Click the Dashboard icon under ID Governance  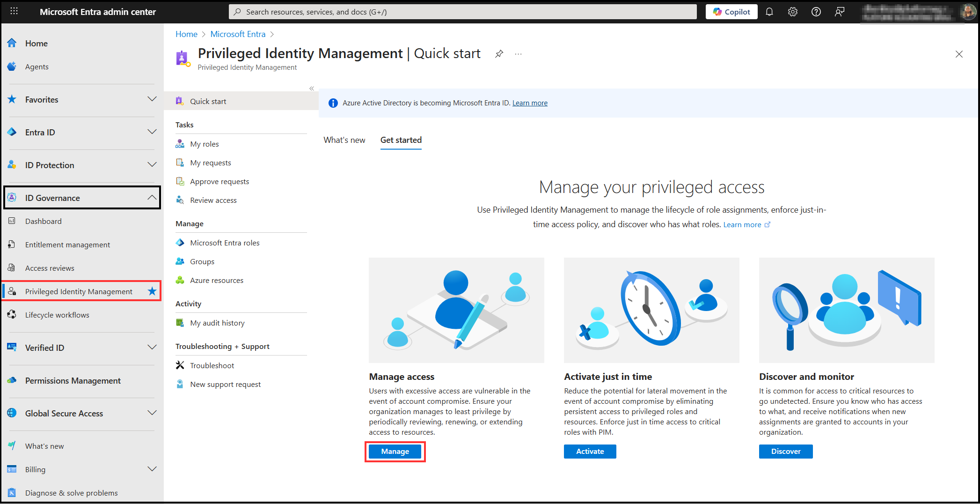(x=12, y=221)
